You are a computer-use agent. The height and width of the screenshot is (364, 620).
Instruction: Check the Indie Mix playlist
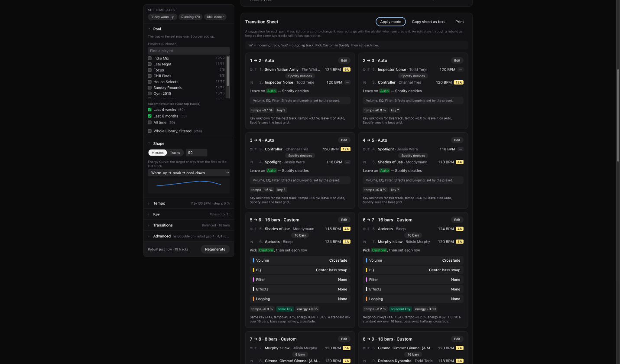click(150, 58)
